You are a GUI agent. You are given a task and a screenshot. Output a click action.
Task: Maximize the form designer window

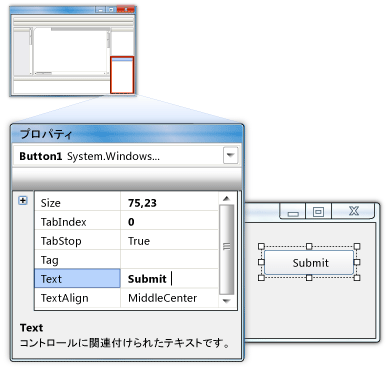click(x=318, y=211)
